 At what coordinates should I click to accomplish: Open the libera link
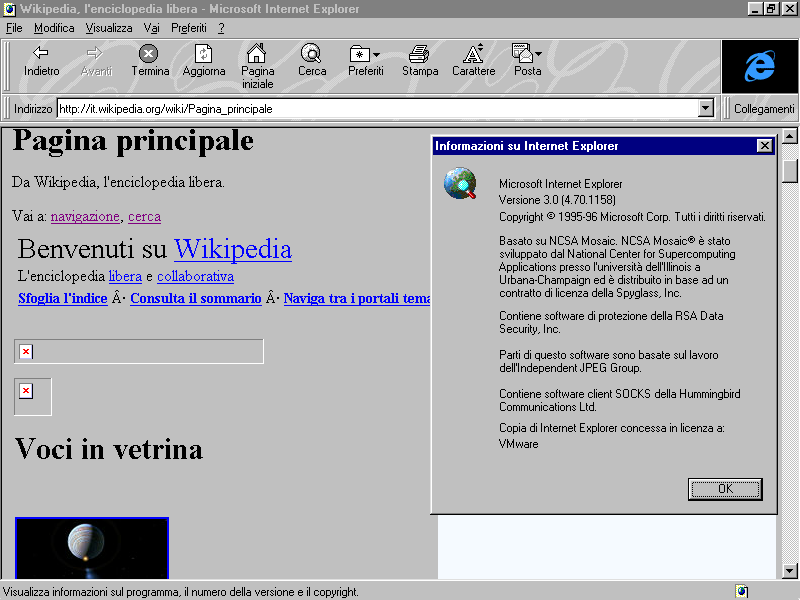[125, 276]
